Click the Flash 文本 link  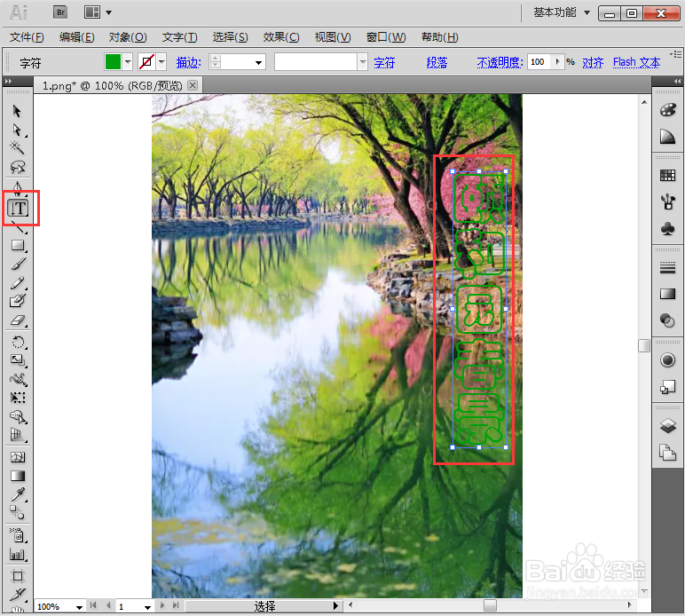(636, 62)
